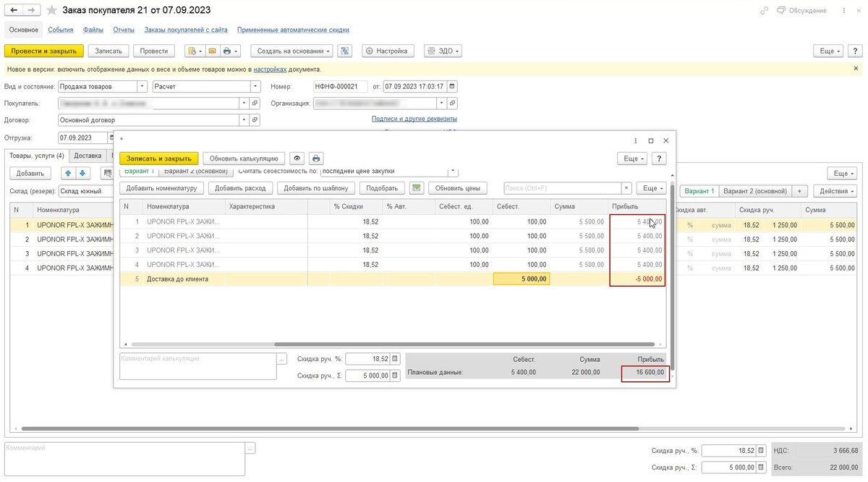
Task: Open the question mark help button
Action: 659,158
